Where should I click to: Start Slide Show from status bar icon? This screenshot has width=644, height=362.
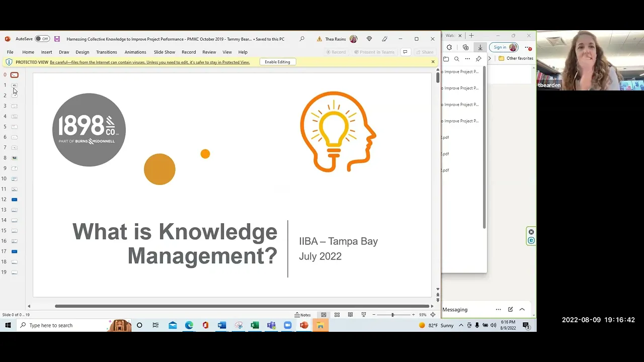pyautogui.click(x=363, y=315)
